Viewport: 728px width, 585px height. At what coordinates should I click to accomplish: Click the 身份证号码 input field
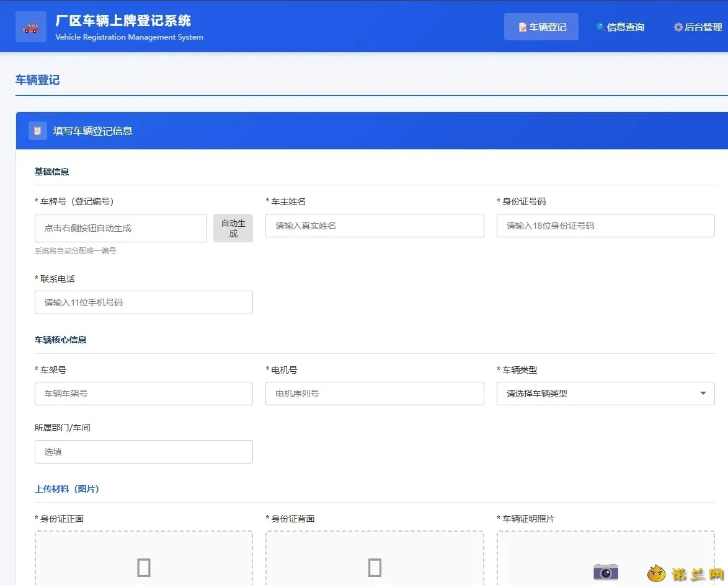605,226
